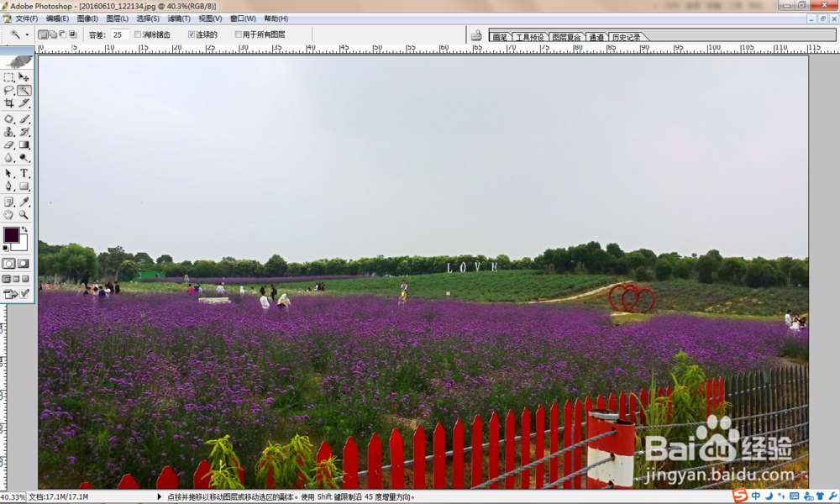Switch to the 历史记录 tab

tap(627, 37)
